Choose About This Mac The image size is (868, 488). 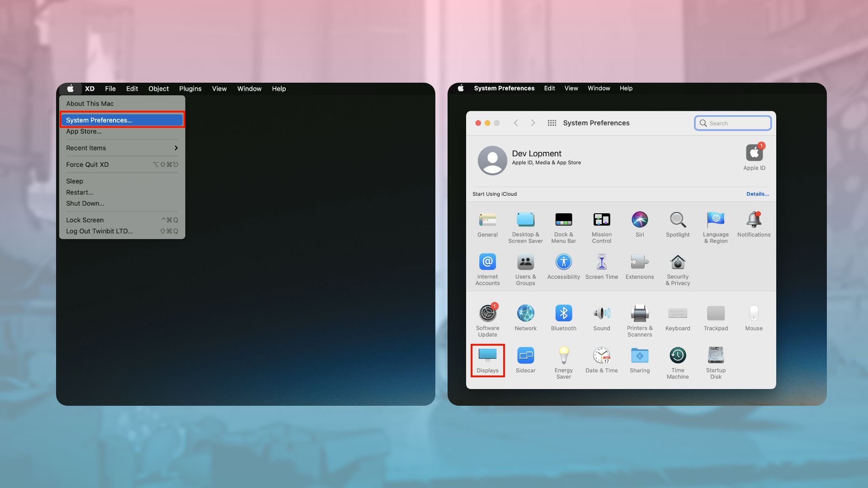click(122, 103)
